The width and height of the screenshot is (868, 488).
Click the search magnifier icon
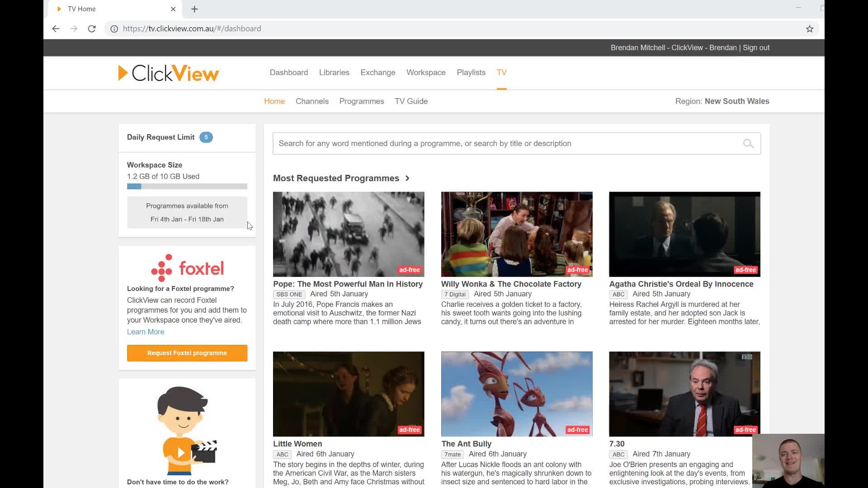[748, 143]
